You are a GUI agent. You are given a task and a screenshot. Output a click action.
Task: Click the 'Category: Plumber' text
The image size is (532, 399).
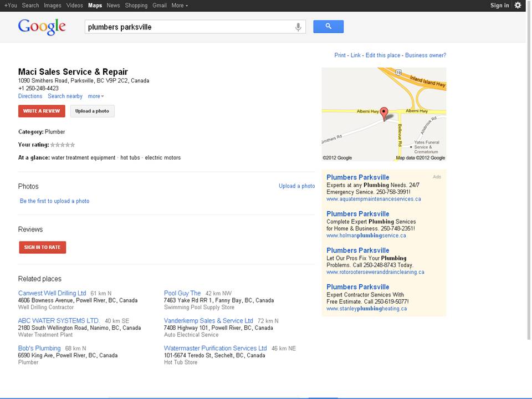tap(42, 132)
